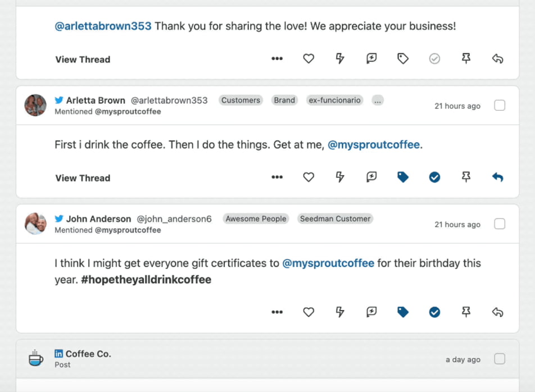The image size is (535, 392).
Task: Check the box beside the Coffee Co. post
Action: pos(499,359)
